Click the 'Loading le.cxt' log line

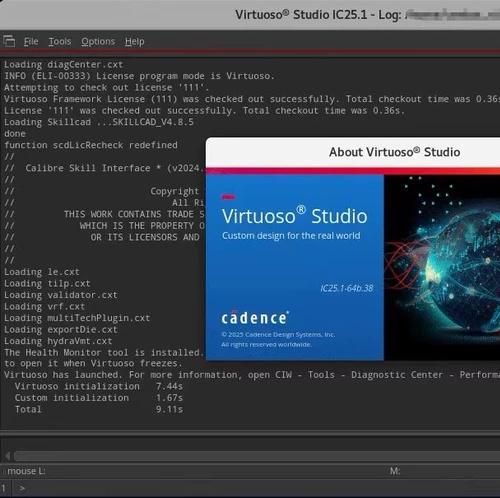click(x=42, y=272)
